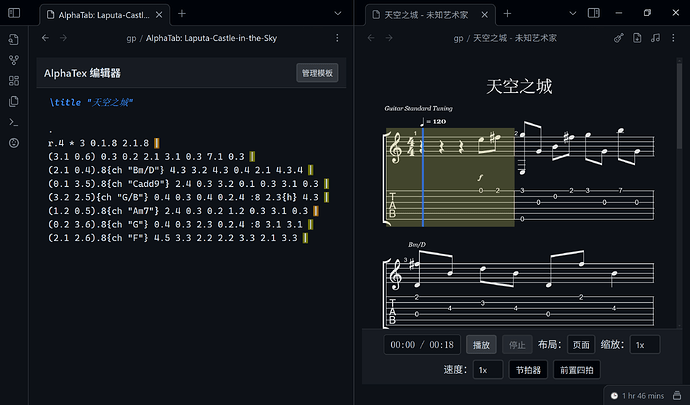690x405 pixels.
Task: Open more options for AlphaTab Laputa pane
Action: pos(337,38)
